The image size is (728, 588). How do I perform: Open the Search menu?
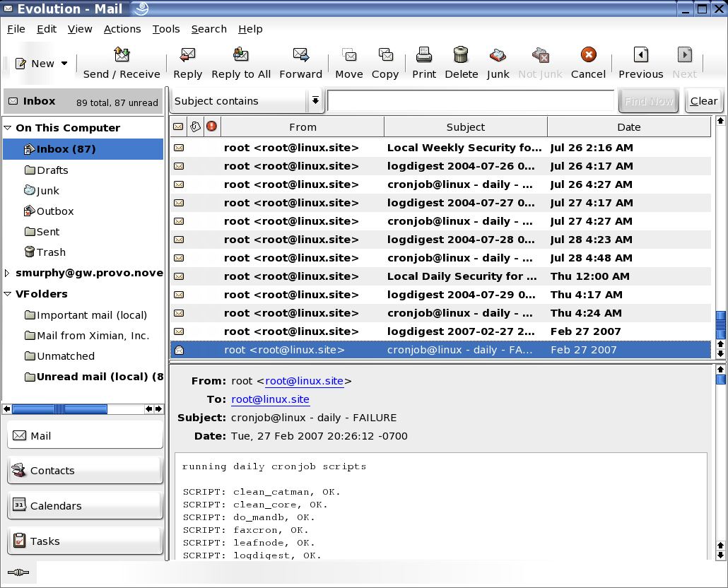pos(209,29)
